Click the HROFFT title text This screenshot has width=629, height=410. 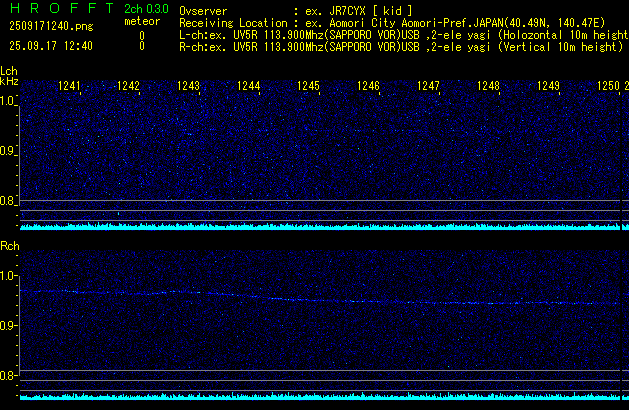click(x=62, y=8)
